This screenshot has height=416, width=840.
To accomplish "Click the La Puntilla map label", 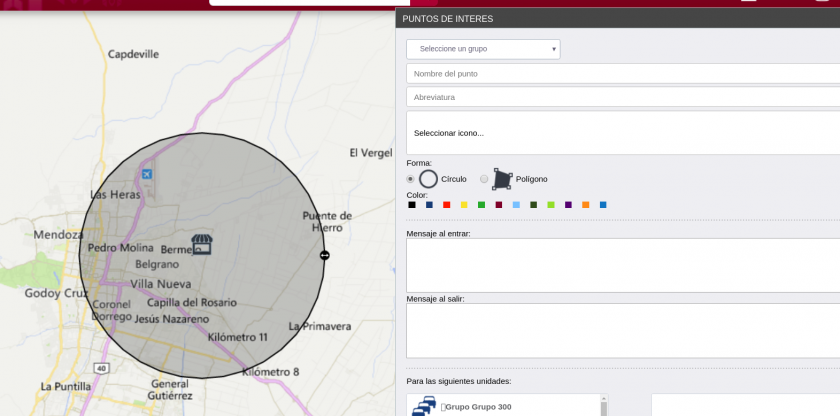I will coord(66,387).
